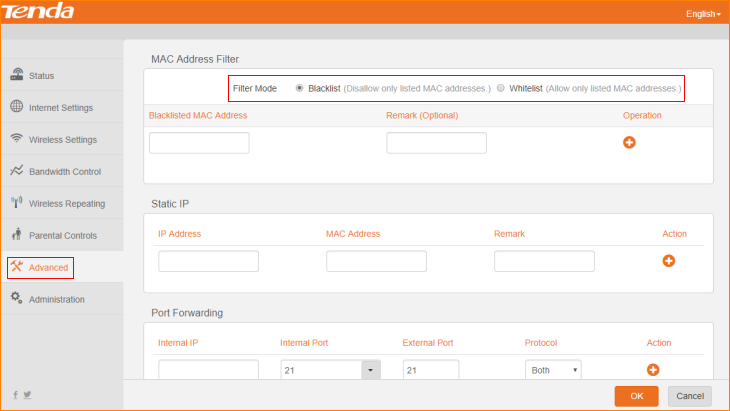Select the Blacklist filter mode
The image size is (730, 411).
pyautogui.click(x=300, y=89)
